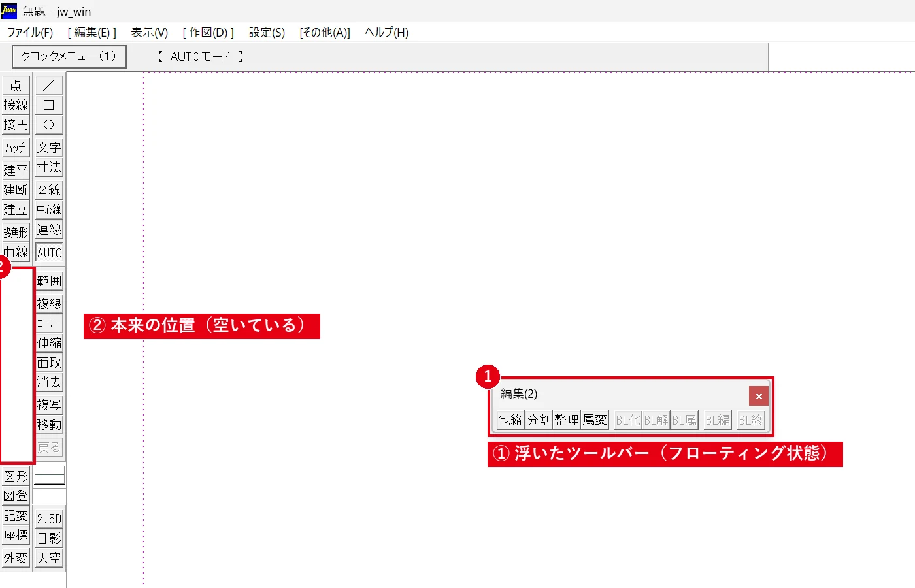
Task: Activate the 範囲 range selection tool
Action: 49,281
